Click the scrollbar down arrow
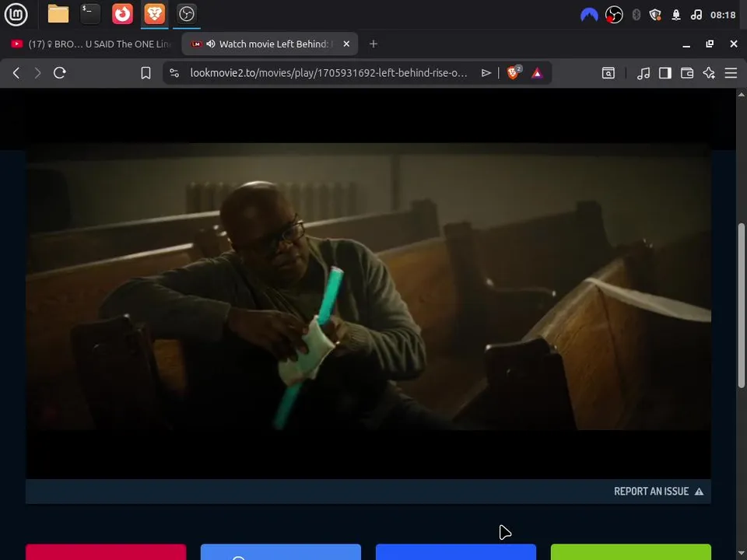 pyautogui.click(x=742, y=553)
